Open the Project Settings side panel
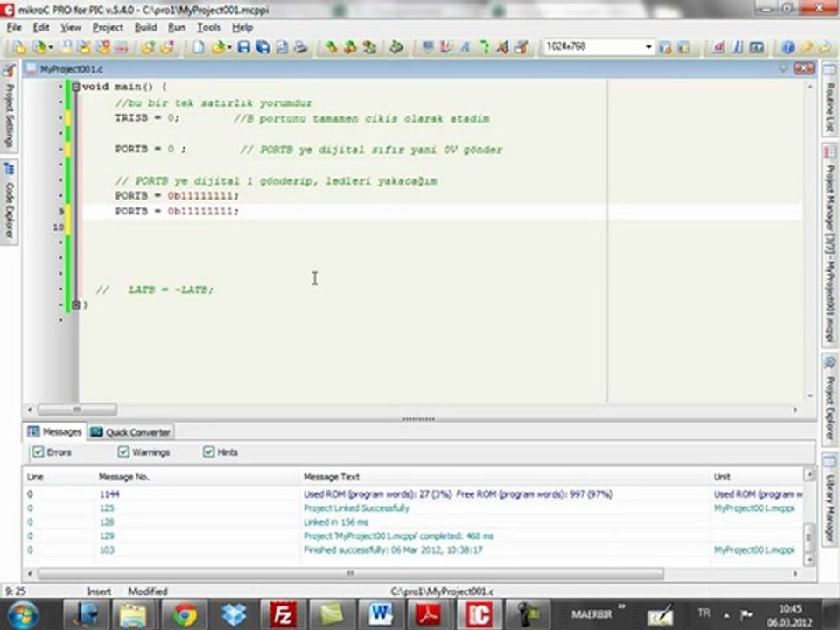The height and width of the screenshot is (630, 840). pos(9,106)
